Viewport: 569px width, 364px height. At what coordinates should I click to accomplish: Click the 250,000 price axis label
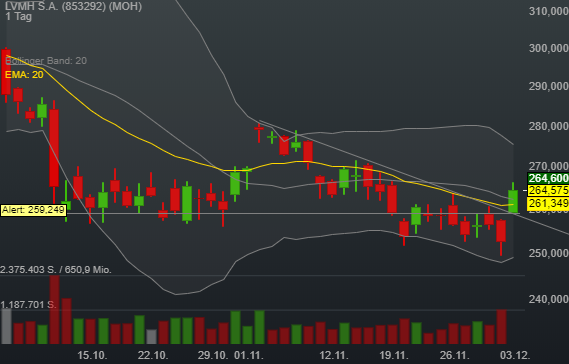point(548,253)
